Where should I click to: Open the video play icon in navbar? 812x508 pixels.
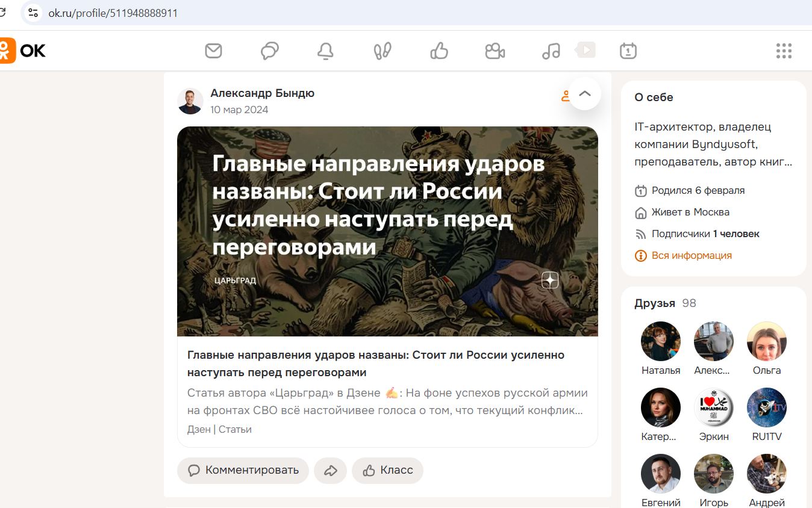click(586, 49)
